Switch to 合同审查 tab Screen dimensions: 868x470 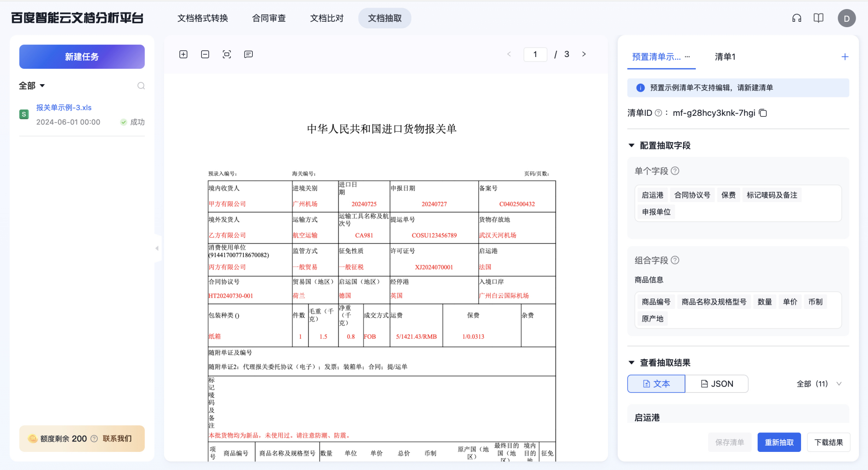click(x=269, y=18)
